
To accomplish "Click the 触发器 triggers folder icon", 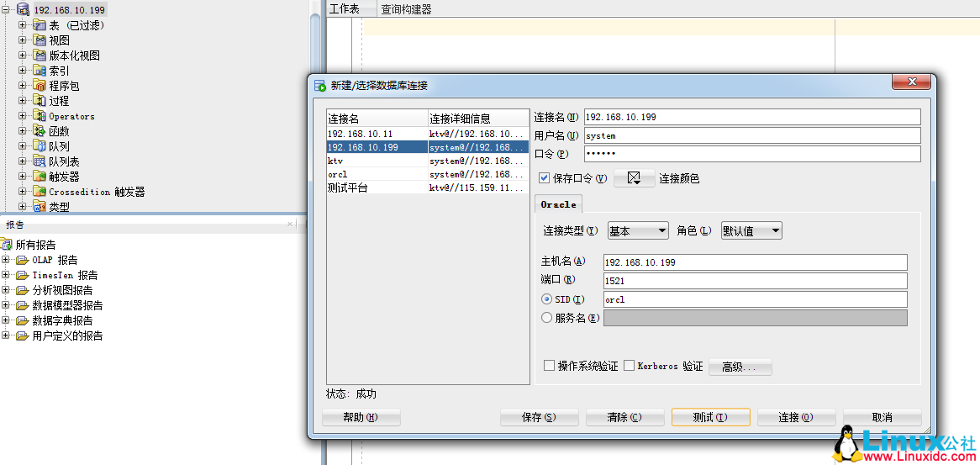I will 40,177.
